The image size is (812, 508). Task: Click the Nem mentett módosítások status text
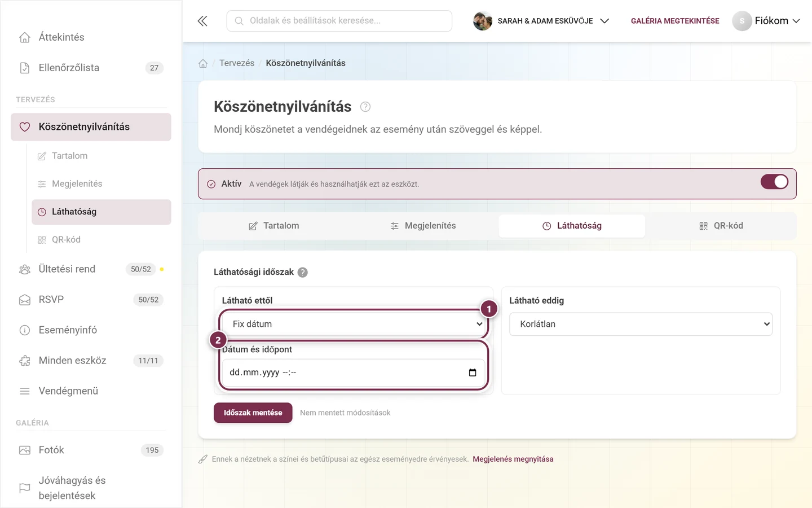click(x=345, y=413)
